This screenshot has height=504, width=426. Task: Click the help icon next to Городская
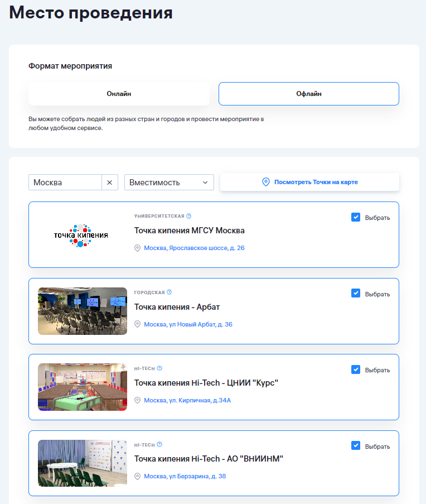[170, 292]
